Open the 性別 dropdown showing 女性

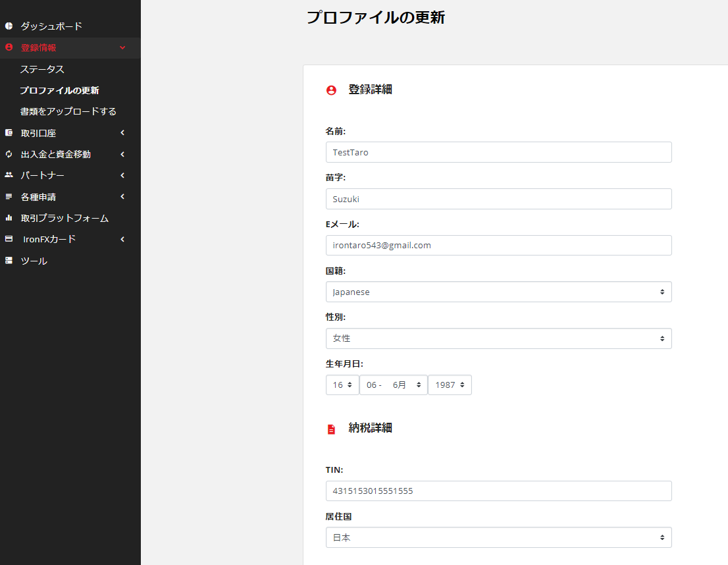click(498, 338)
